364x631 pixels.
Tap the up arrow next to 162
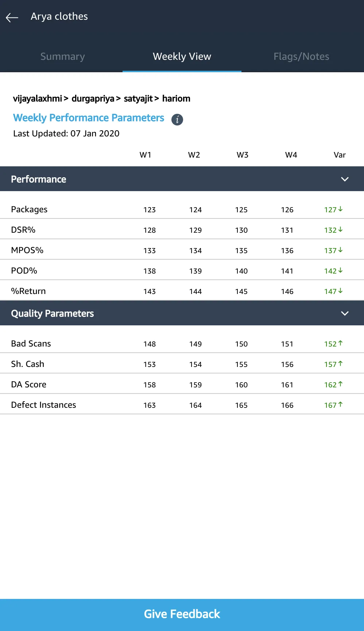click(x=340, y=384)
